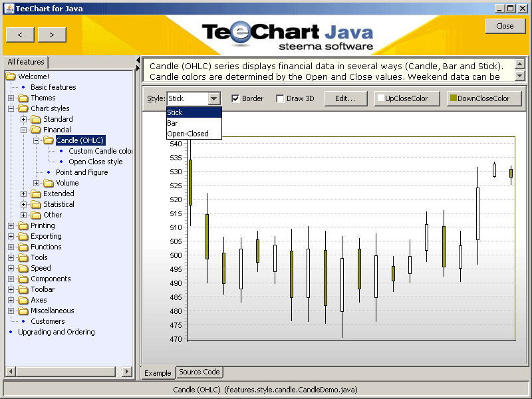Pick the DownCloseColor swatch button
The height and width of the screenshot is (399, 532).
[484, 98]
